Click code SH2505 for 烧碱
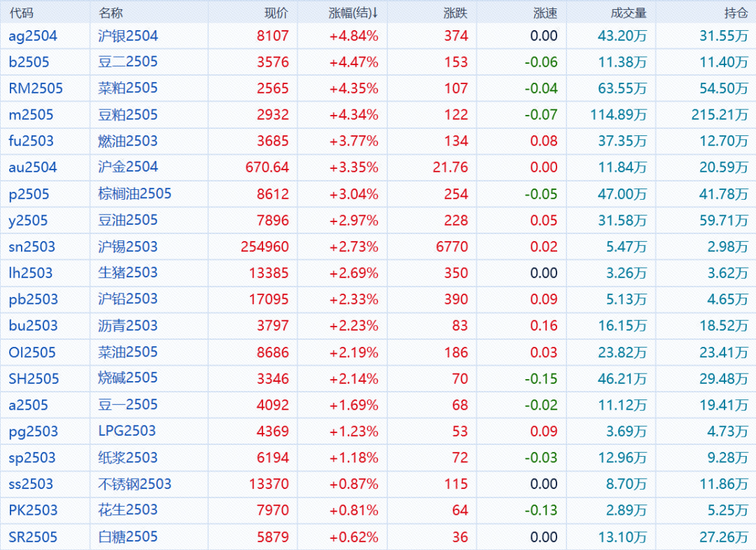 [x=34, y=379]
